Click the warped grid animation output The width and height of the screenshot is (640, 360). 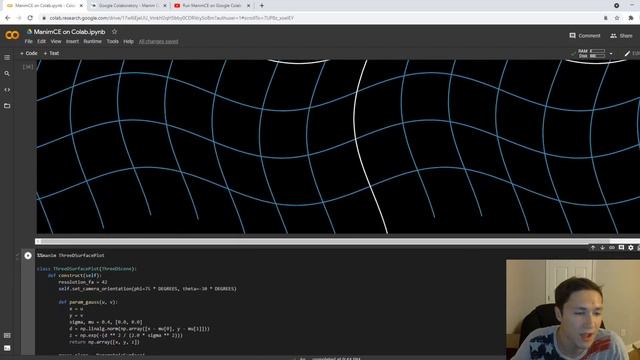[338, 147]
